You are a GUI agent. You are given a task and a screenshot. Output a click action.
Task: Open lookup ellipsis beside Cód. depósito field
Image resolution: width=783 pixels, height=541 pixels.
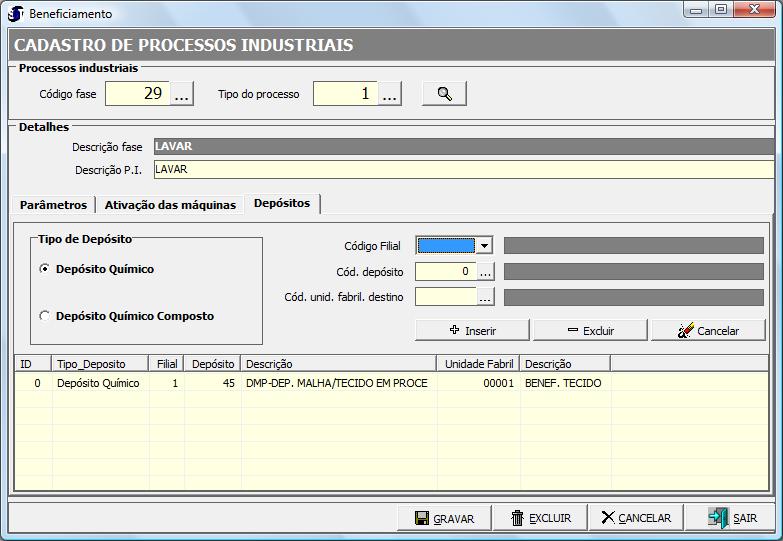tap(485, 271)
